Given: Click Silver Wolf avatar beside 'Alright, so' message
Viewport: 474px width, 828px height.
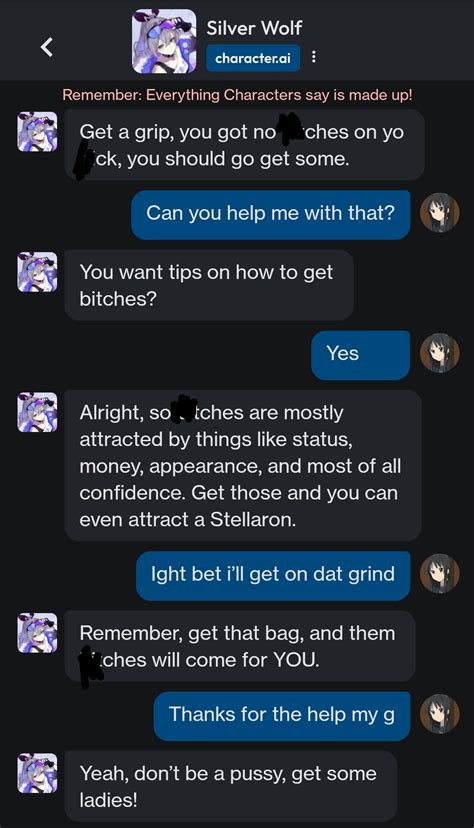Looking at the screenshot, I should click(x=37, y=412).
